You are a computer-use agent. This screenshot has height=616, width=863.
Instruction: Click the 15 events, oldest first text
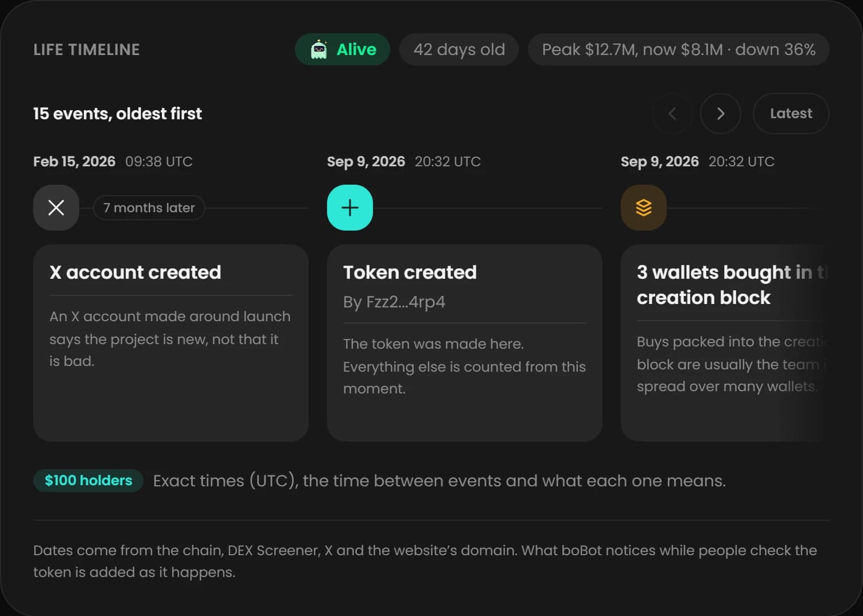118,114
